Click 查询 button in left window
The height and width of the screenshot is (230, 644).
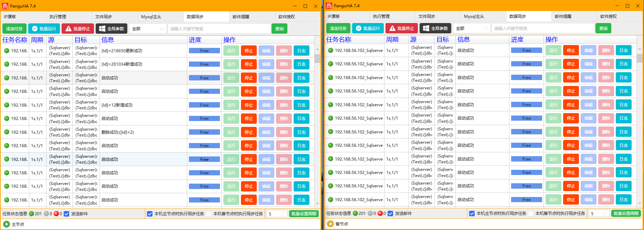click(279, 29)
